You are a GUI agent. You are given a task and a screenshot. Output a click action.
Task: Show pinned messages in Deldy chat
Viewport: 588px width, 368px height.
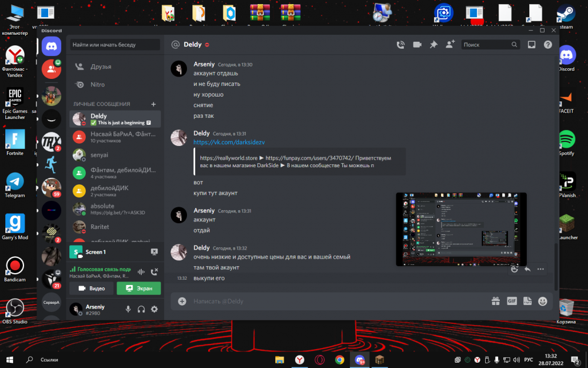(x=433, y=45)
